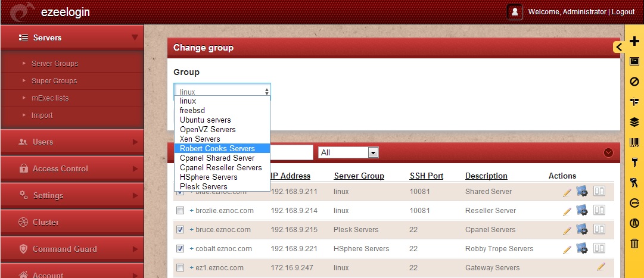The width and height of the screenshot is (644, 278).
Task: Open the blue gear icon in bruce row
Action: coord(582,229)
